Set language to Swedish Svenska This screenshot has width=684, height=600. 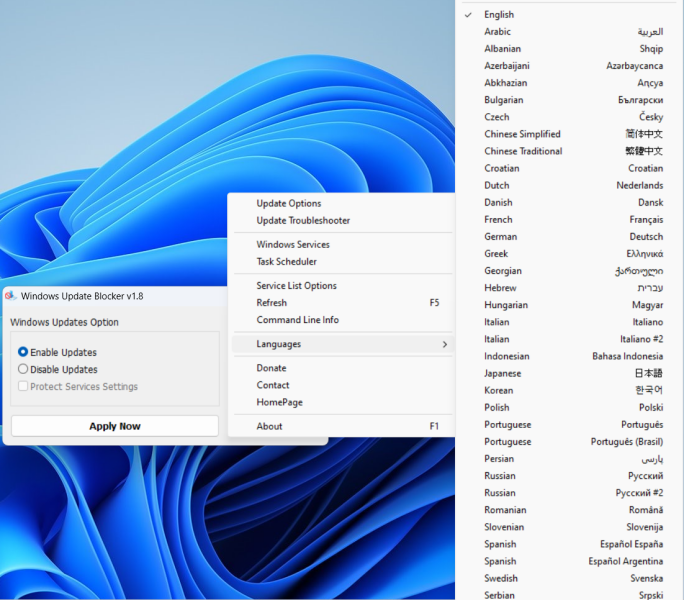click(569, 578)
